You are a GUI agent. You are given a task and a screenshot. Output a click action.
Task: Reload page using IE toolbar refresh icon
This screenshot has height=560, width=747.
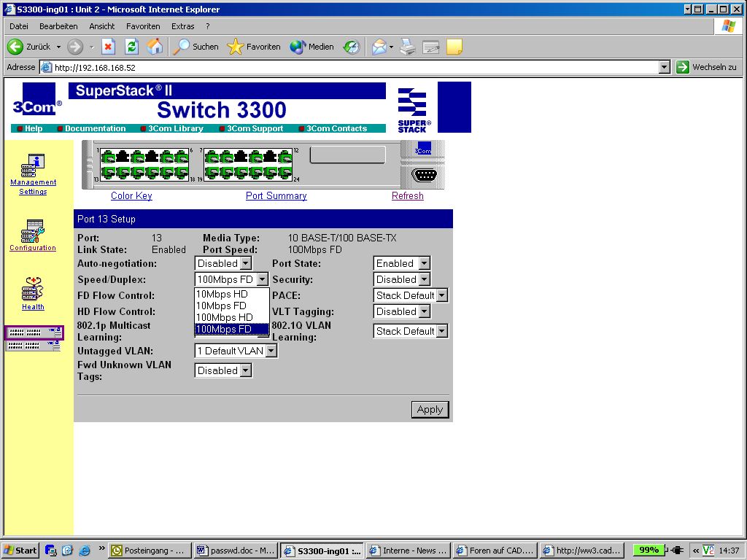(x=131, y=47)
